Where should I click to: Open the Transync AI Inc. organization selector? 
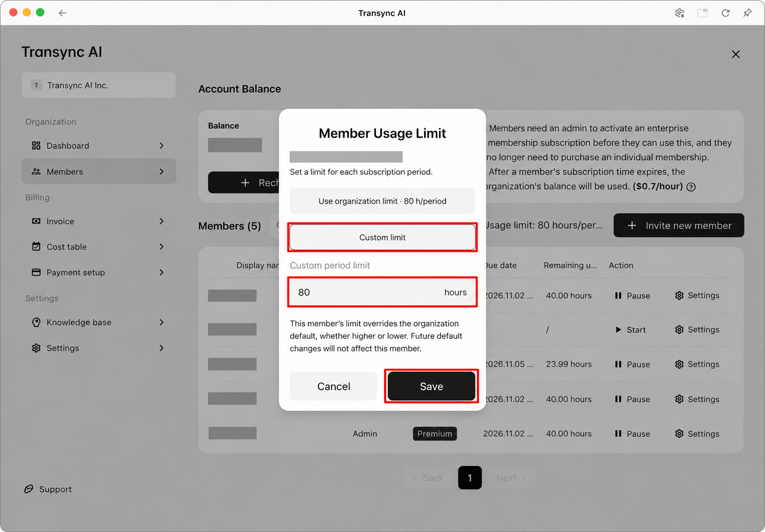99,85
